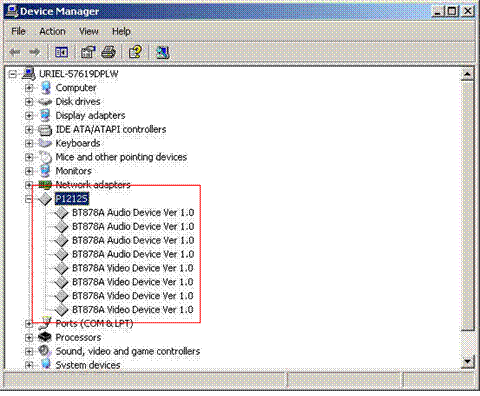Image resolution: width=480 pixels, height=396 pixels.
Task: Click the Print toolbar icon
Action: tap(108, 52)
